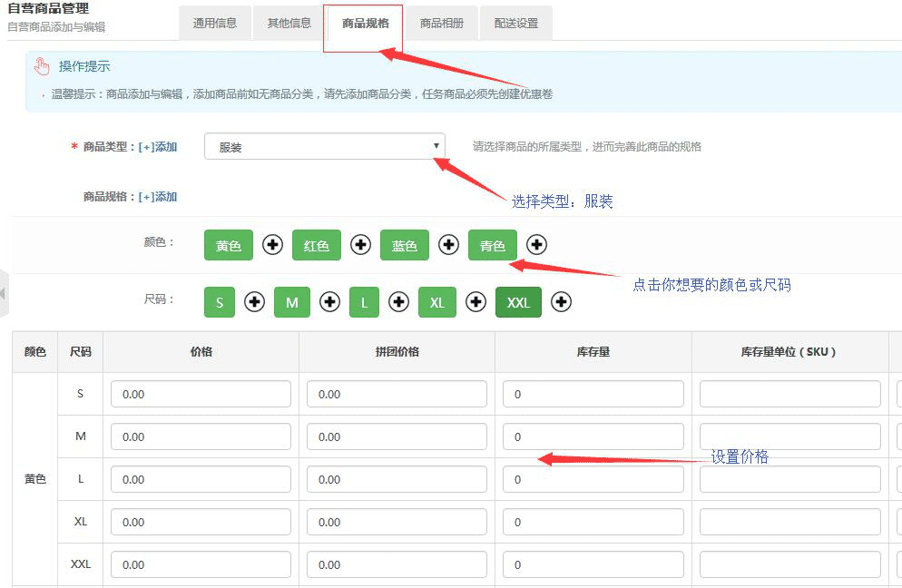Screen dimensions: 902x588
Task: Click the plus icon after size S
Action: [x=255, y=302]
